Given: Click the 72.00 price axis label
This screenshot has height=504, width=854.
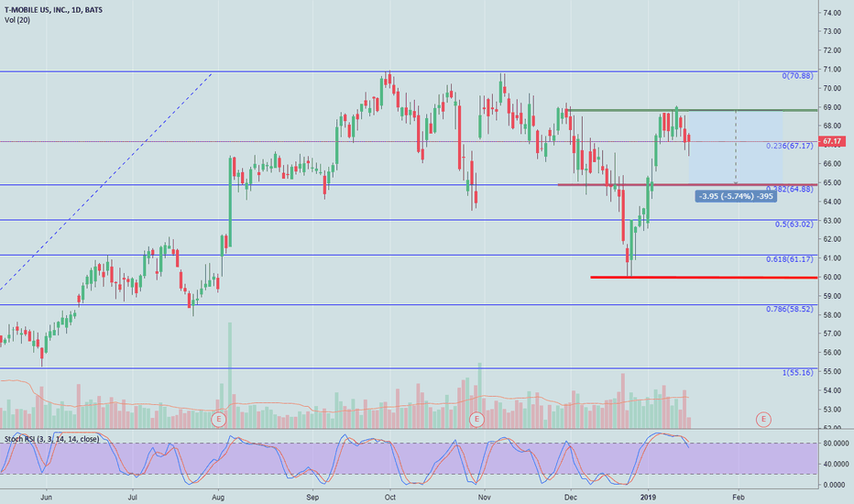Looking at the screenshot, I should 832,50.
